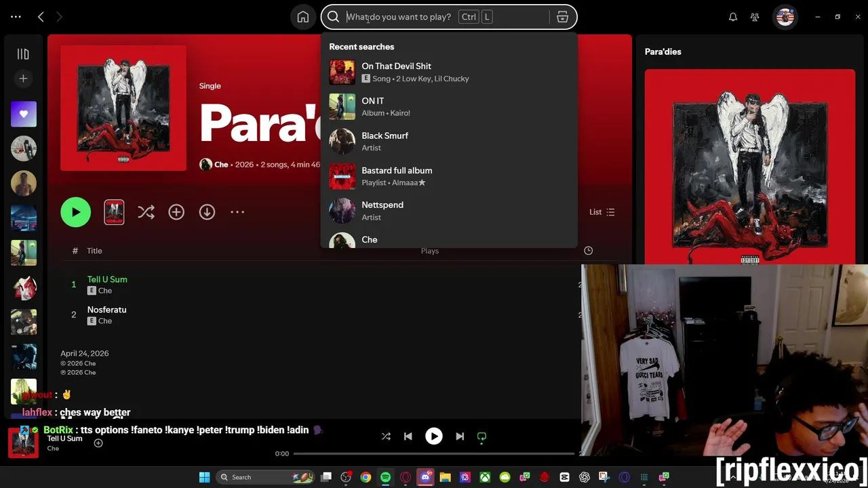Create a new playlist with plus icon
Screen dimensions: 868x488
(23, 79)
